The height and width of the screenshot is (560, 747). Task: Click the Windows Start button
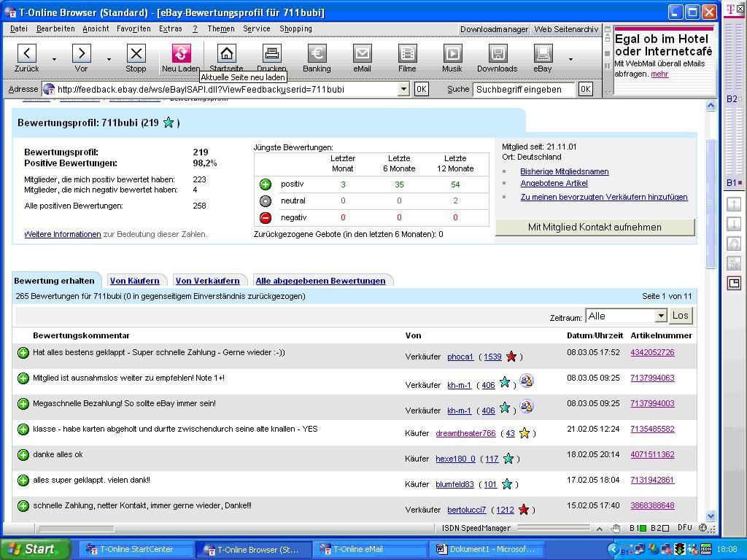point(36,549)
